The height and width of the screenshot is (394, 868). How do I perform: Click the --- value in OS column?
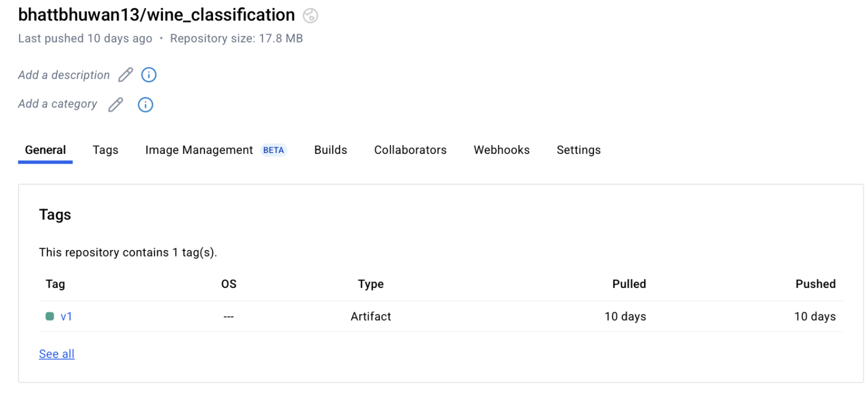229,317
